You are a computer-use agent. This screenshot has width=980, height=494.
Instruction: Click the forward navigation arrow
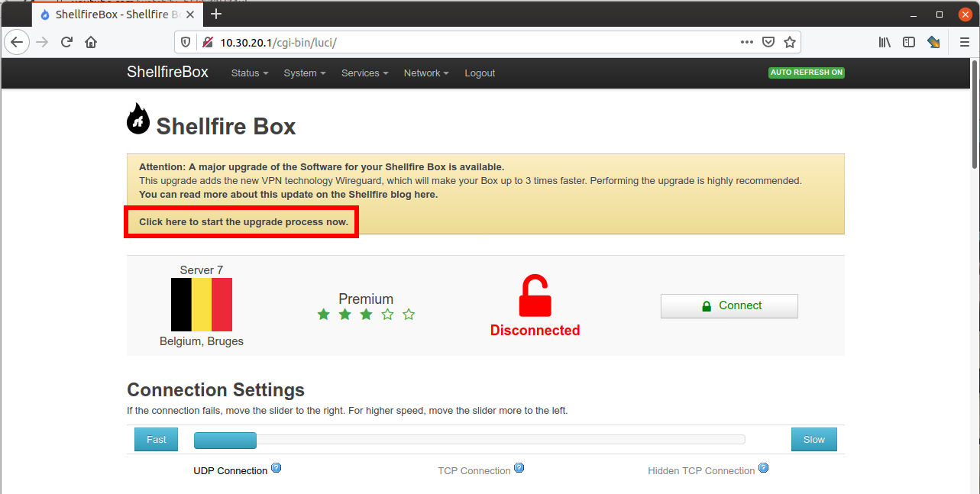click(42, 42)
